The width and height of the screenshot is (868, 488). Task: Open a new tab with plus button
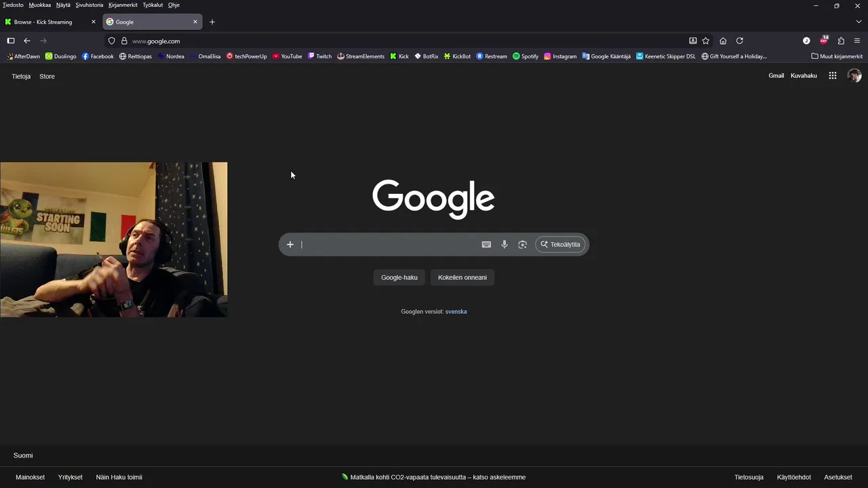(x=212, y=22)
